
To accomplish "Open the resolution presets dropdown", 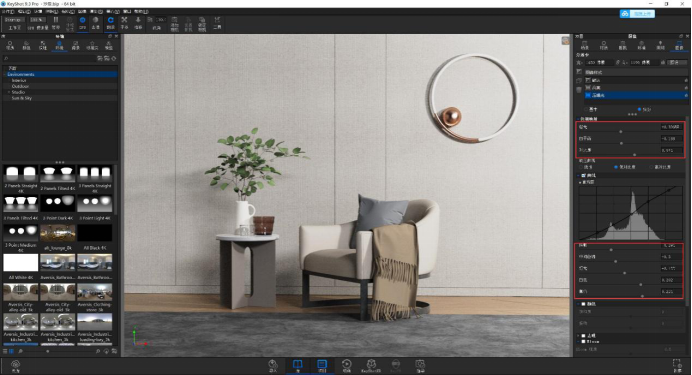I will point(677,63).
